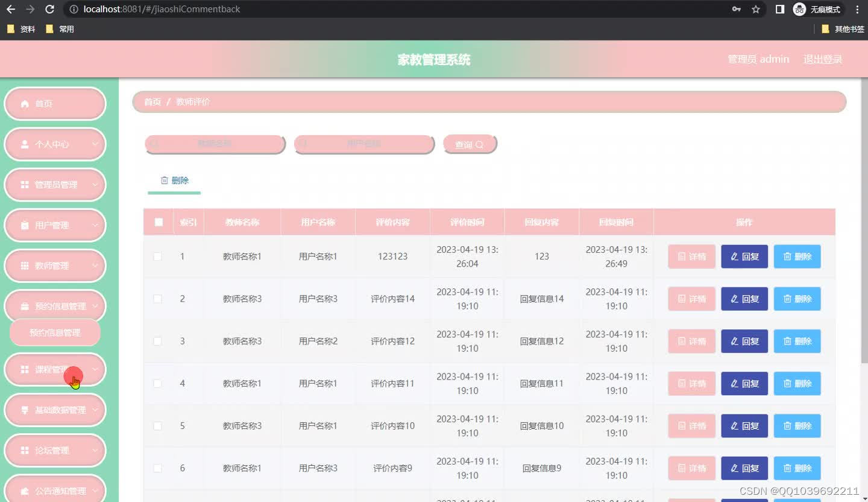Click the 删除 trash icon in row 3
868x502 pixels.
(x=787, y=341)
